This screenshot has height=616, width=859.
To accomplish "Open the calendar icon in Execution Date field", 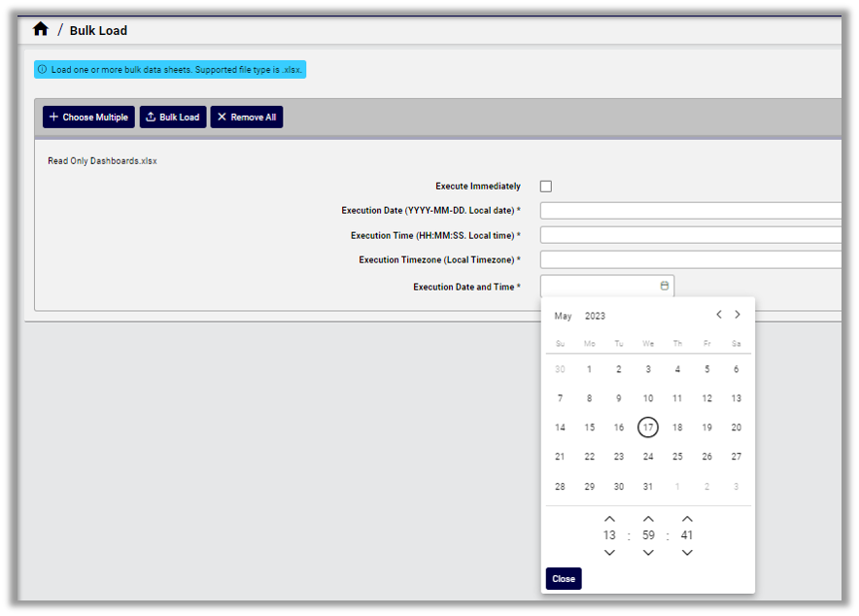I will pos(663,286).
